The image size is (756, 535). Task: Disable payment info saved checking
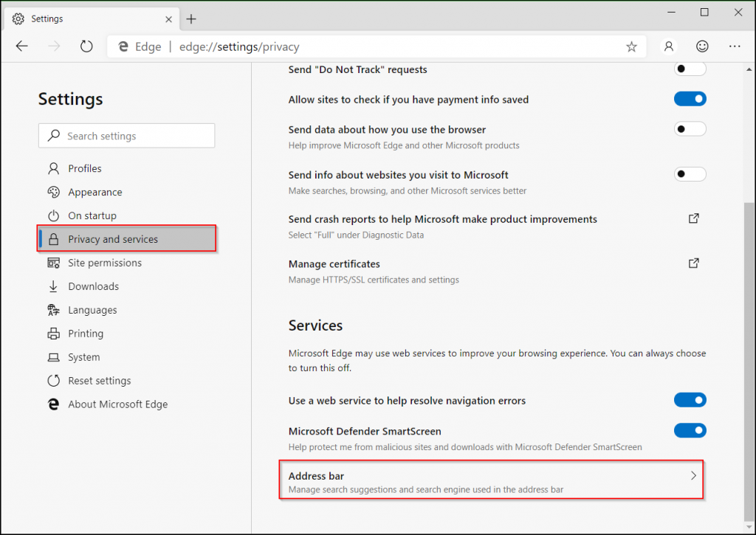click(x=690, y=98)
